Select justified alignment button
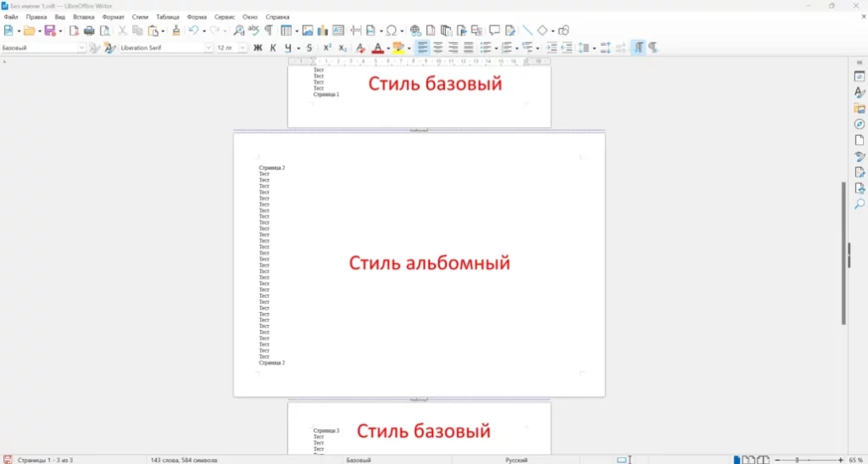The width and height of the screenshot is (868, 464). coord(468,48)
